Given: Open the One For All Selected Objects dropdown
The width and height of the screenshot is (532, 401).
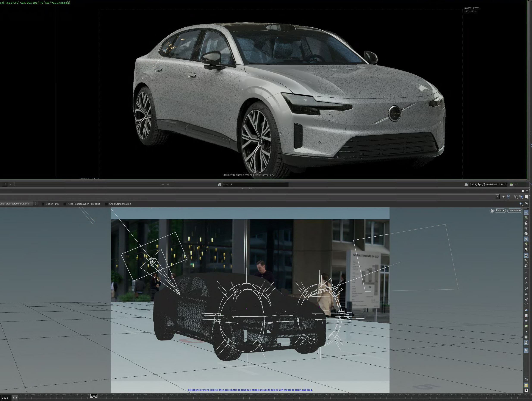Looking at the screenshot, I should pyautogui.click(x=19, y=204).
